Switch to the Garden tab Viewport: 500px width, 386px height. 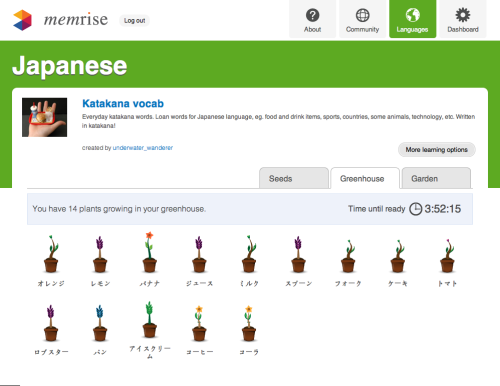pyautogui.click(x=436, y=178)
